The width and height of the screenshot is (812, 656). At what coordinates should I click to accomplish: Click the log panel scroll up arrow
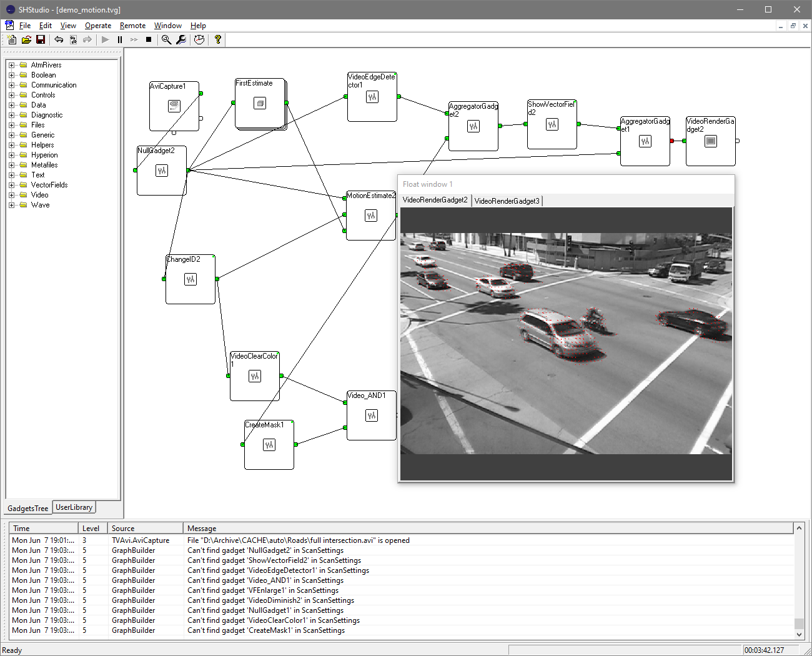click(799, 529)
